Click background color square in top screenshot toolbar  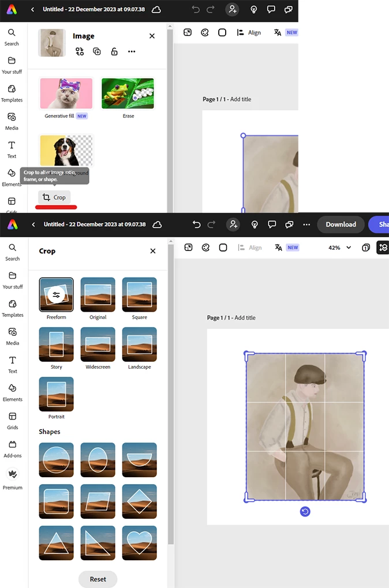[222, 33]
